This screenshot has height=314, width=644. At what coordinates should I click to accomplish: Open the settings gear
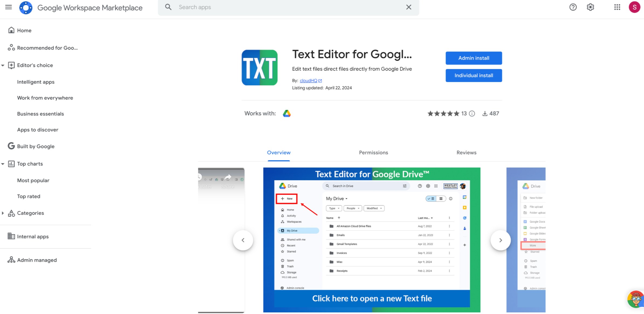590,7
